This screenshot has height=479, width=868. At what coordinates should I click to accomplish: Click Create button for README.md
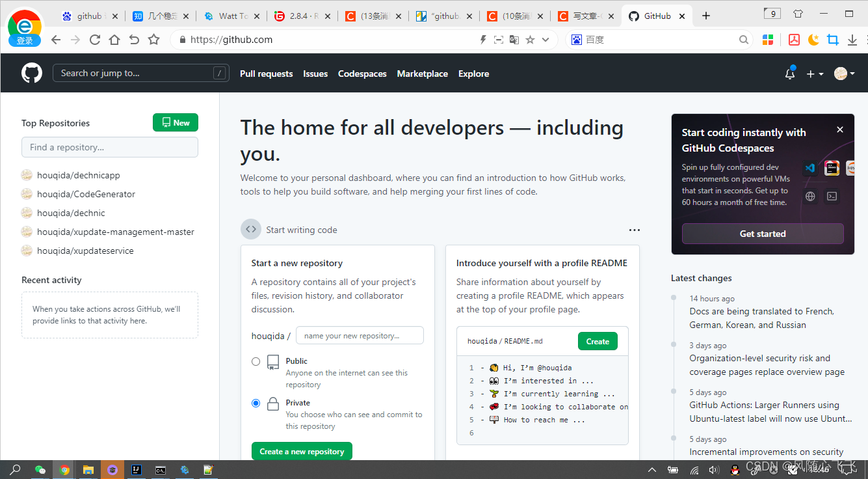pyautogui.click(x=598, y=341)
